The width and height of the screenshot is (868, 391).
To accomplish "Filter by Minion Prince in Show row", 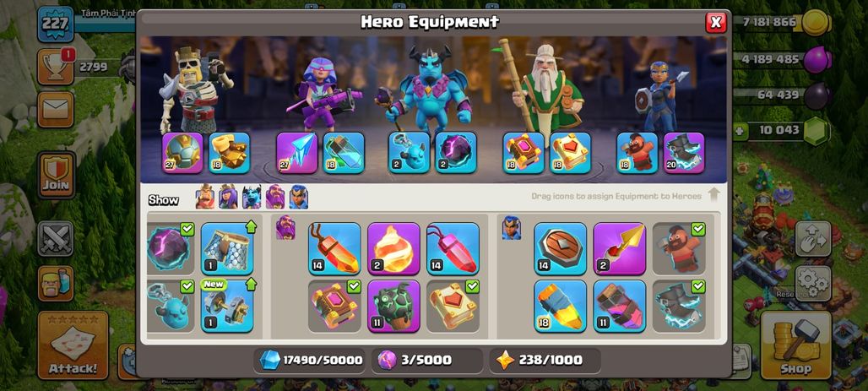I will tap(252, 197).
